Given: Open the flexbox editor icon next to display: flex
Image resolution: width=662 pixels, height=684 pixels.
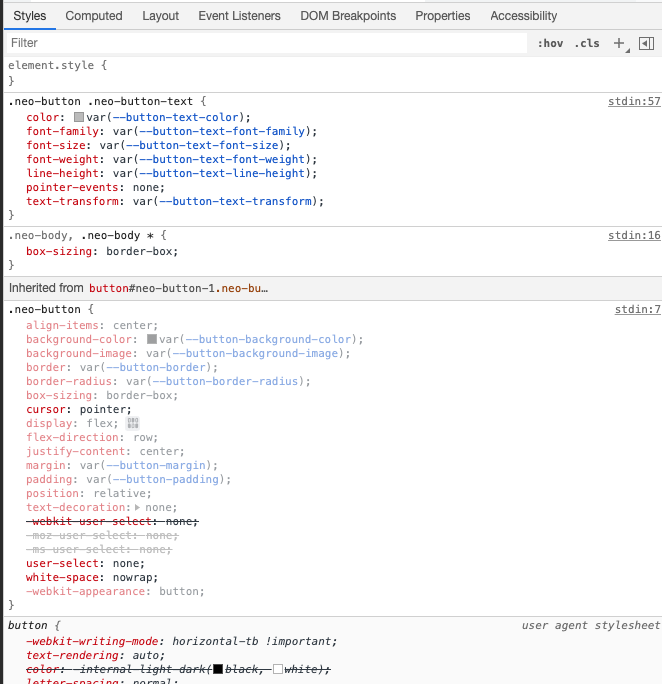Looking at the screenshot, I should (133, 423).
